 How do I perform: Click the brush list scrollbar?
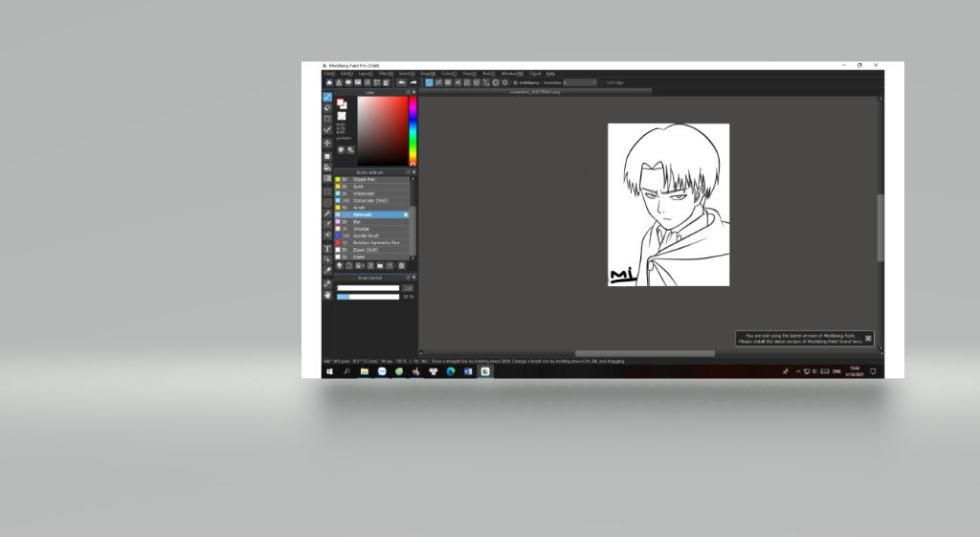click(x=413, y=232)
